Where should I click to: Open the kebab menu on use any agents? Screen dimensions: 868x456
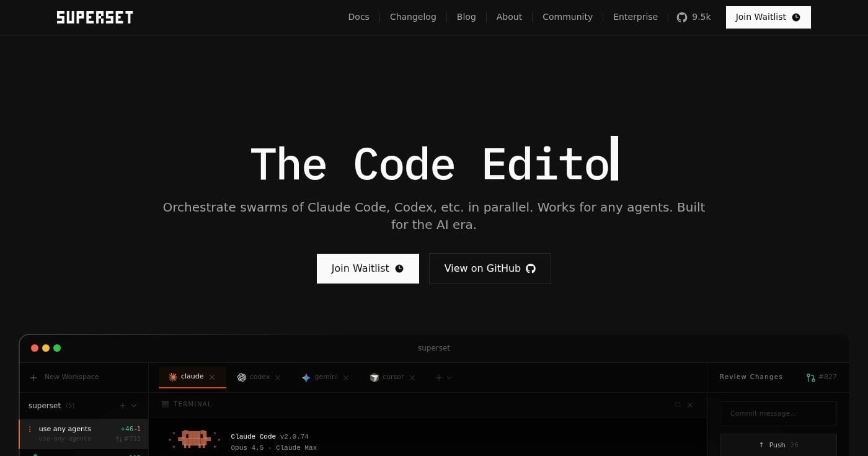[30, 429]
